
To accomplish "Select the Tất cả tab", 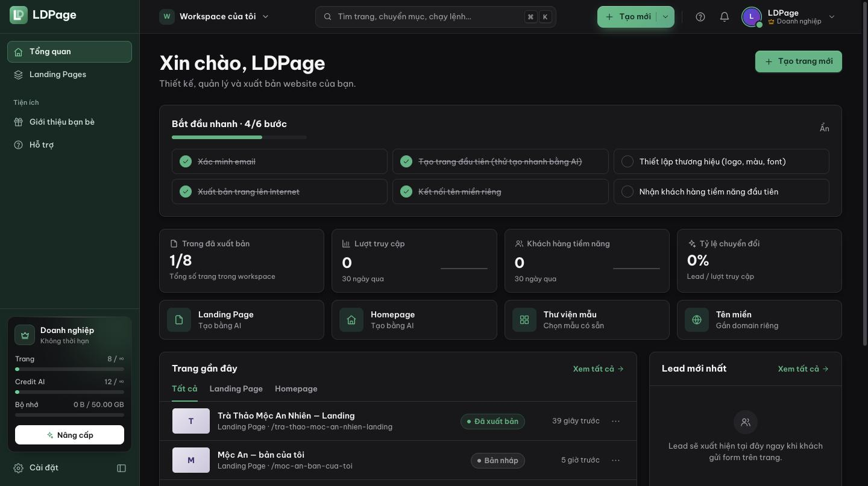I will point(184,389).
